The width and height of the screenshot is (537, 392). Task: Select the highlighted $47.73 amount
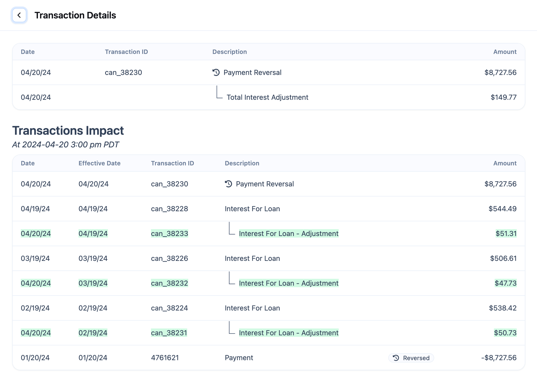coord(506,283)
